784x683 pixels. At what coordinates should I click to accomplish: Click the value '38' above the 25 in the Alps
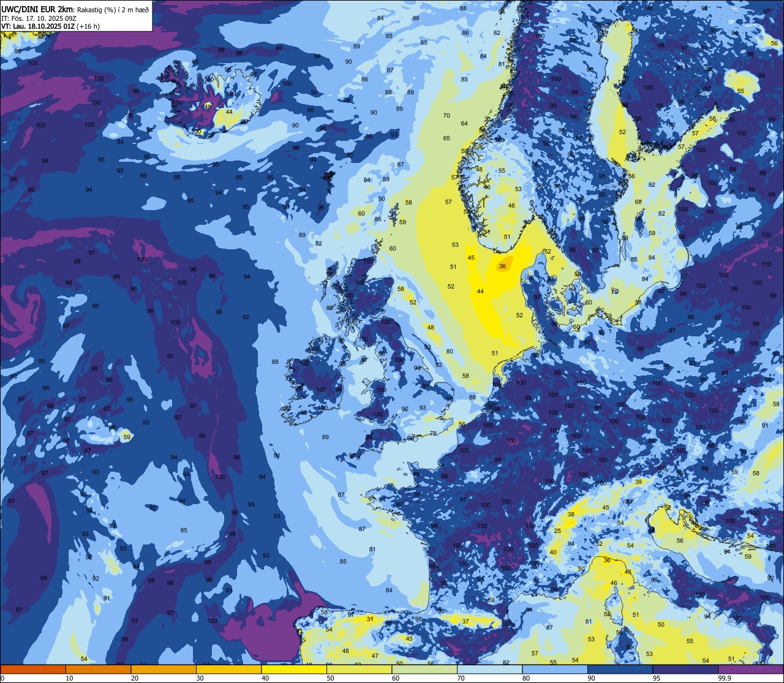tap(571, 515)
